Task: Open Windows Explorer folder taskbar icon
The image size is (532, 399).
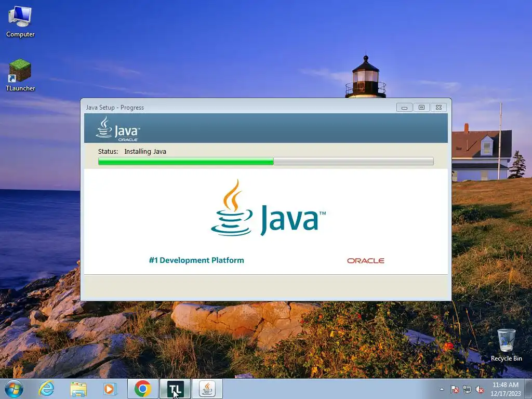Action: (78, 389)
